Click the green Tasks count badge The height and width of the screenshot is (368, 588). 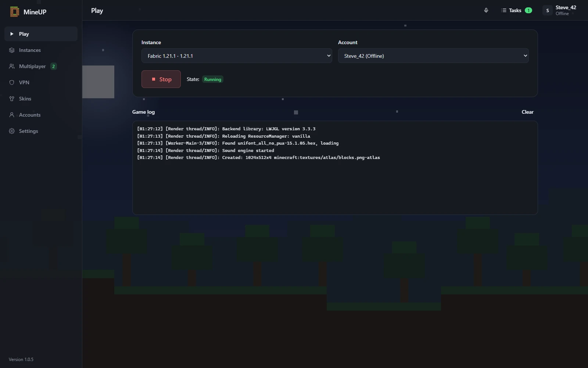(x=528, y=10)
